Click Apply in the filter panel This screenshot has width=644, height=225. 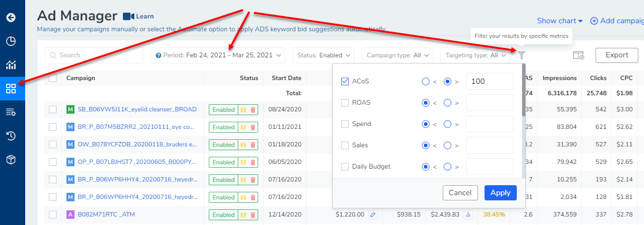[x=500, y=193]
